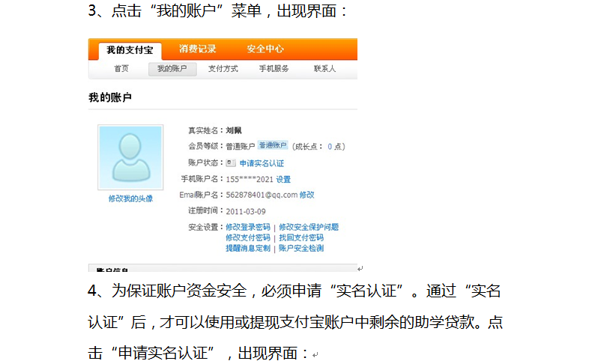Open the 修改登录密码 link
Image resolution: width=592 pixels, height=364 pixels.
248,227
